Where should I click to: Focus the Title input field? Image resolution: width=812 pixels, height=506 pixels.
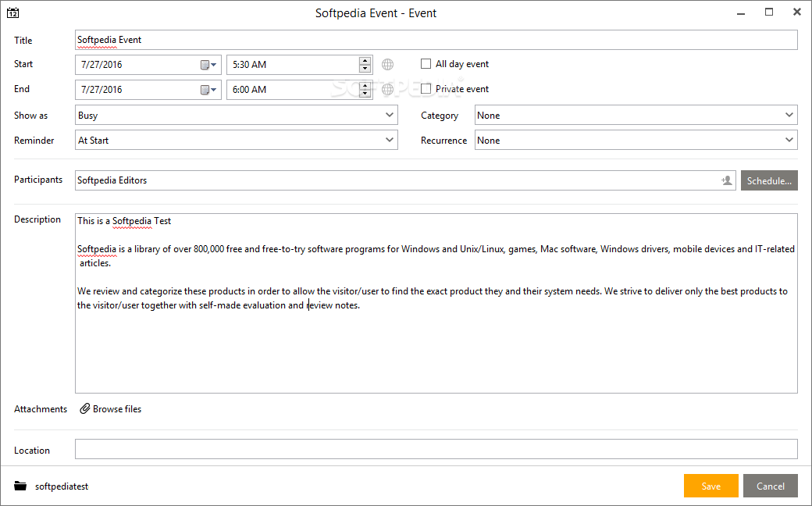[436, 40]
